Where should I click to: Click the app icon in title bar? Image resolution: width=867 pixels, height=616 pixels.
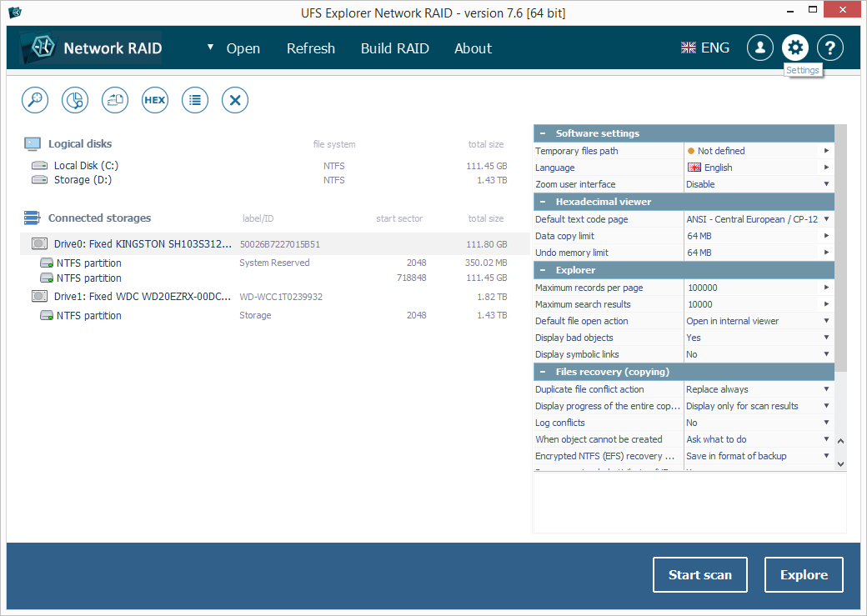tap(15, 12)
